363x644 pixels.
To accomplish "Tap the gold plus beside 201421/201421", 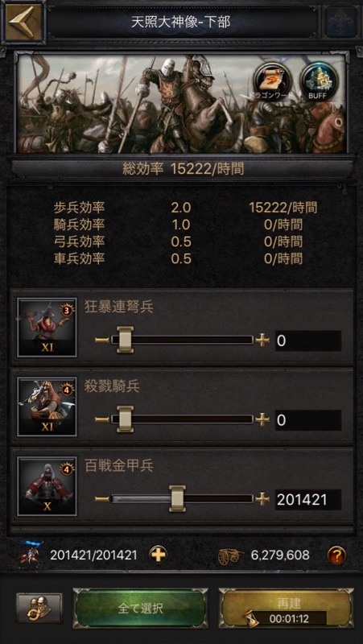I will pos(158,555).
